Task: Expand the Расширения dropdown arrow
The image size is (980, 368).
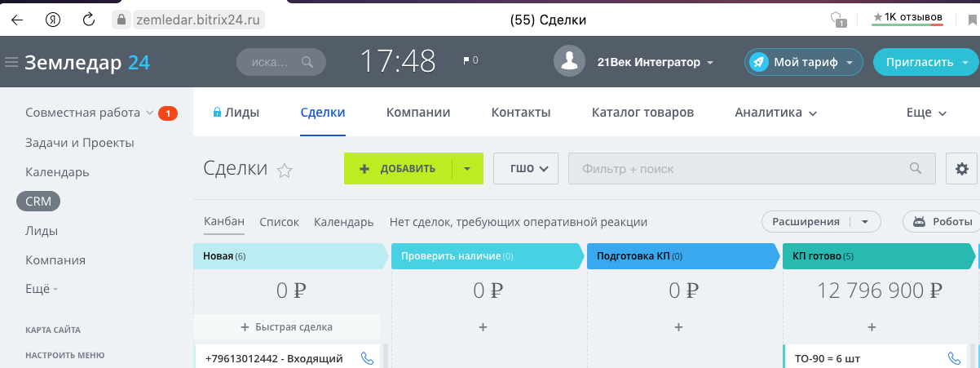Action: [x=866, y=222]
